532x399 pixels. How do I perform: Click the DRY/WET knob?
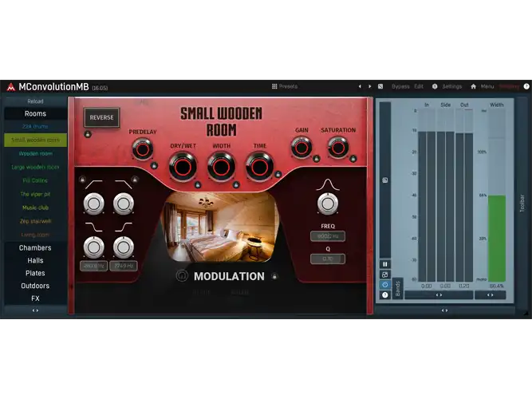coord(183,167)
